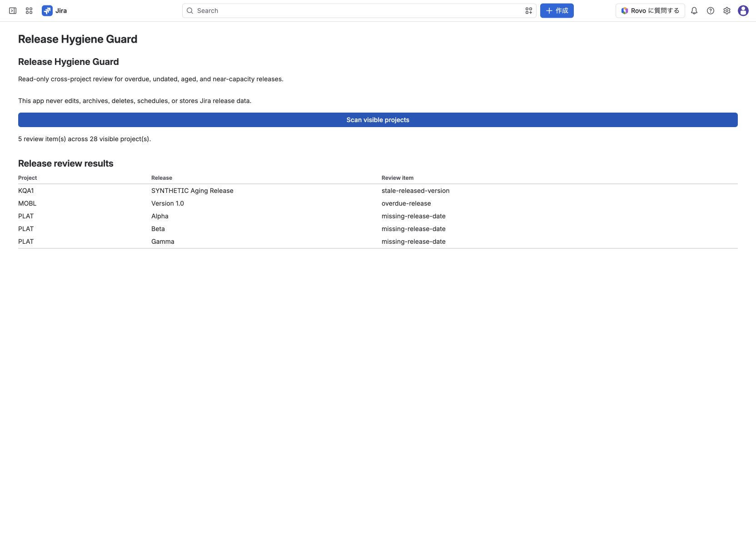Click the Review item column header

398,178
